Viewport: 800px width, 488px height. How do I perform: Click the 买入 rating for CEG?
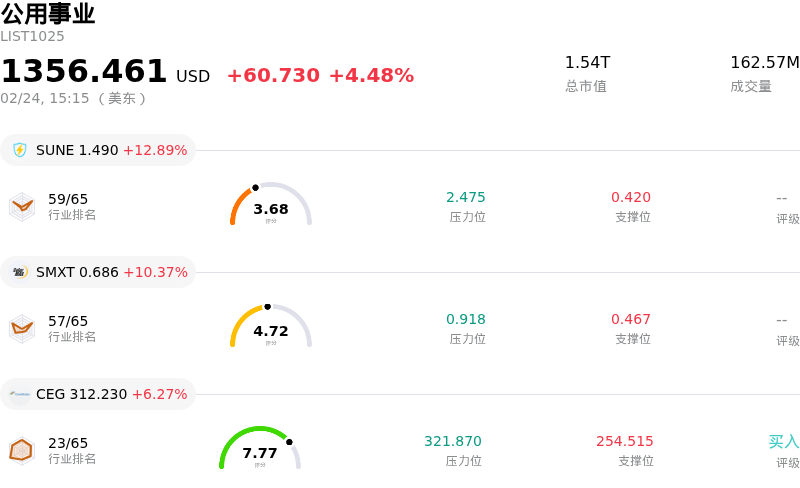pos(784,441)
